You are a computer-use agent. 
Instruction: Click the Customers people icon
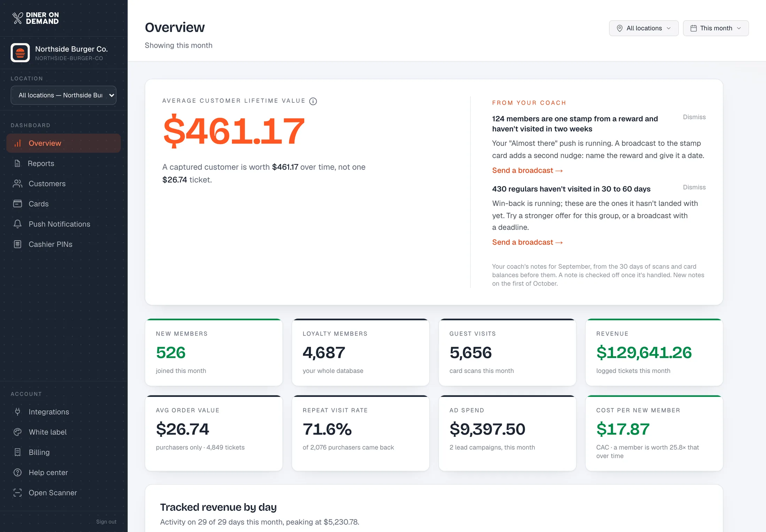point(17,183)
